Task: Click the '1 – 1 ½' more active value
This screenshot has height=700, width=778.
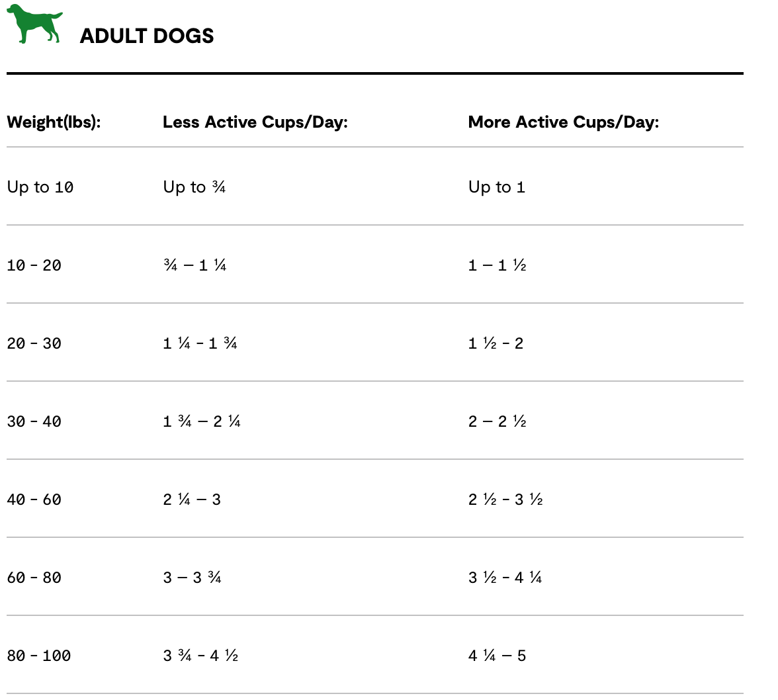Action: [x=497, y=265]
